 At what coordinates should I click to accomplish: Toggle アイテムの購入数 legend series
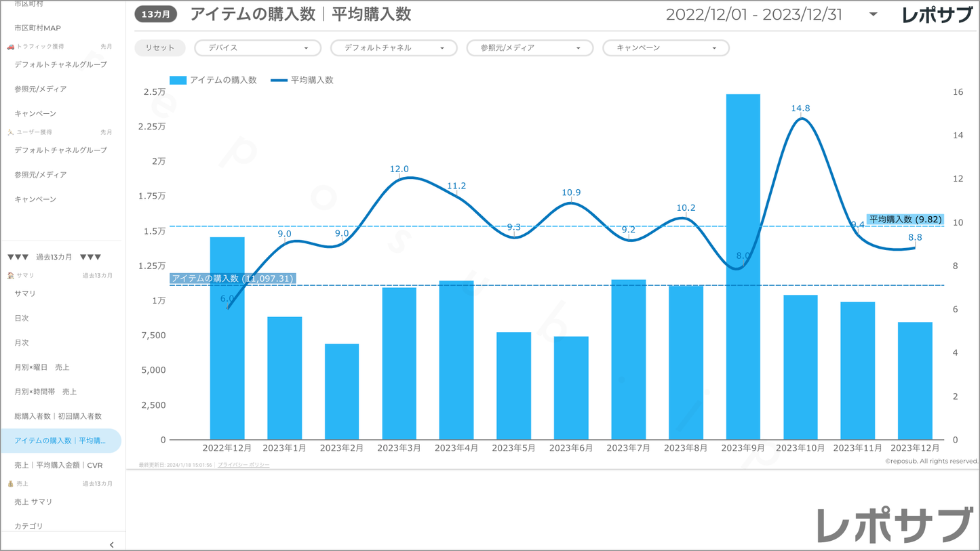[213, 80]
